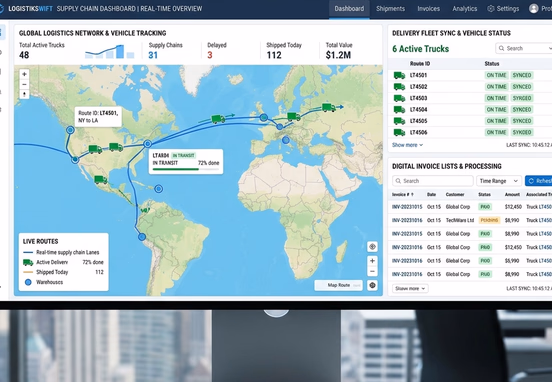Click the magnifier in invoice search box
The height and width of the screenshot is (382, 552).
pos(398,181)
